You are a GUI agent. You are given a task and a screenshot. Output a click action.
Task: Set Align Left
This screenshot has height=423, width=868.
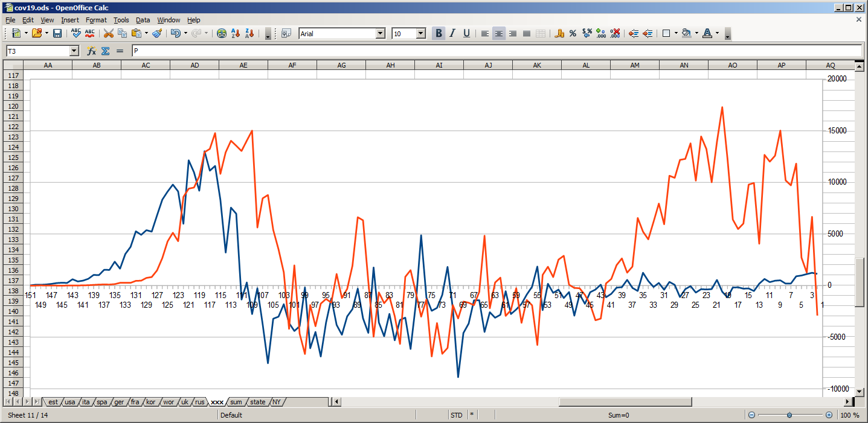click(484, 33)
